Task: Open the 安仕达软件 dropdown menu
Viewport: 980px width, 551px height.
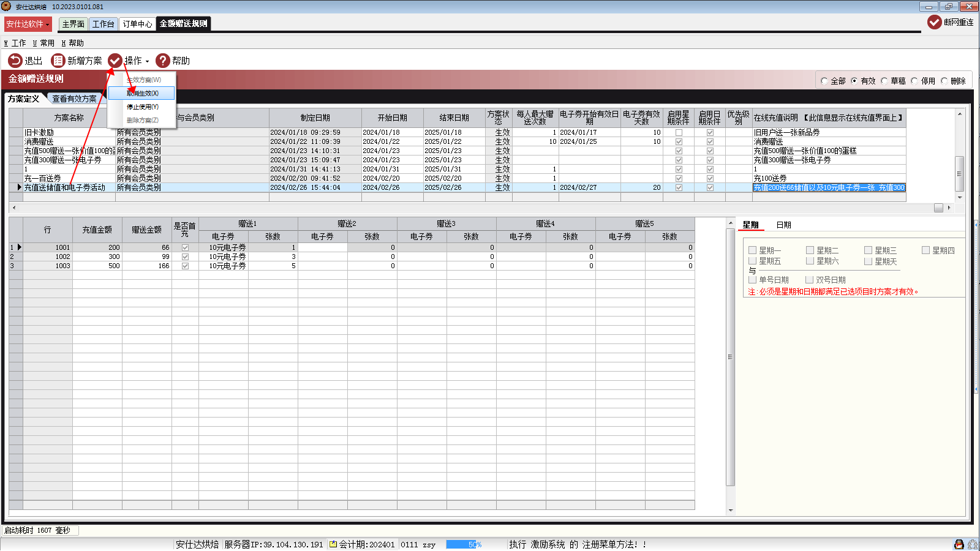Action: click(28, 24)
